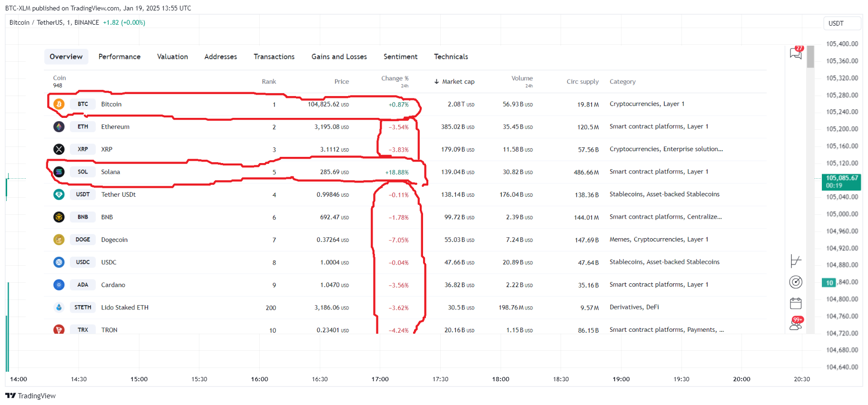Screen dimensions: 868x405
Task: Click the TRON coin logo icon
Action: pyautogui.click(x=59, y=329)
